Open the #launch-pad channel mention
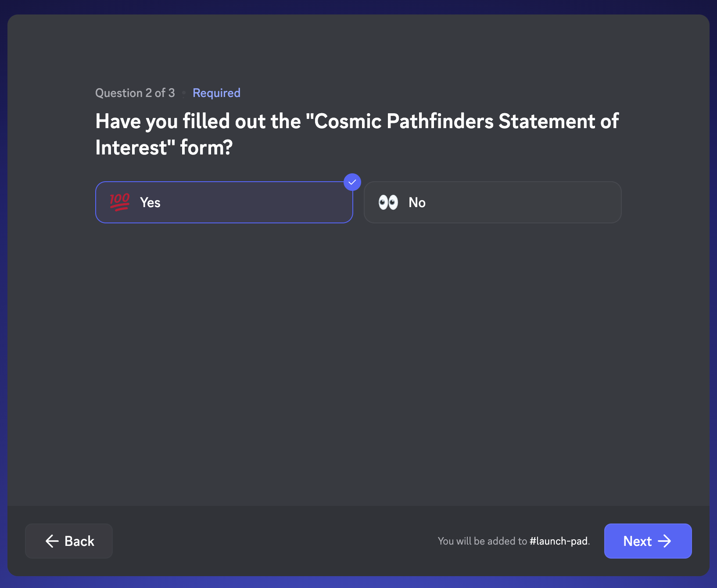 point(559,541)
